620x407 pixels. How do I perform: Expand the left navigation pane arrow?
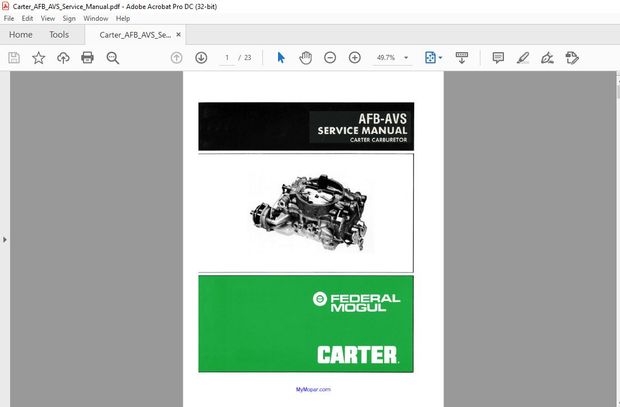click(4, 240)
